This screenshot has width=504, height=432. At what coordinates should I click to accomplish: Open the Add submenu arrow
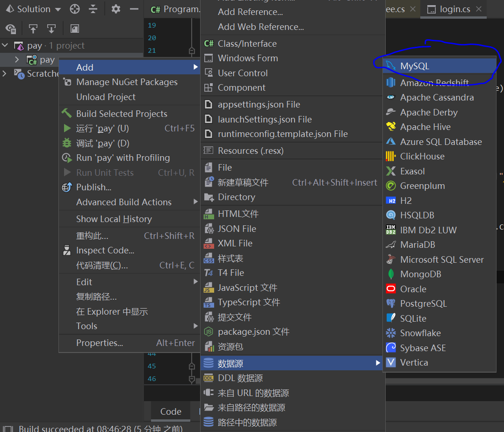pos(195,67)
